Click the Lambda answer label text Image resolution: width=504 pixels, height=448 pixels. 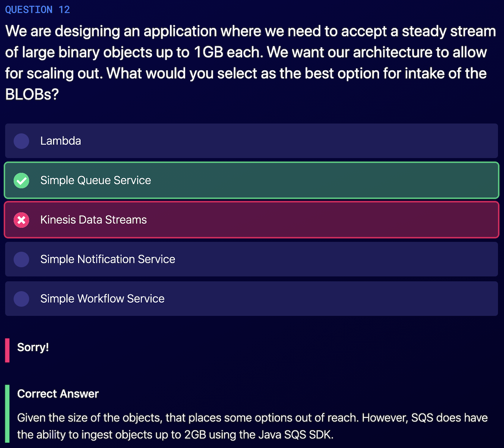tap(60, 141)
